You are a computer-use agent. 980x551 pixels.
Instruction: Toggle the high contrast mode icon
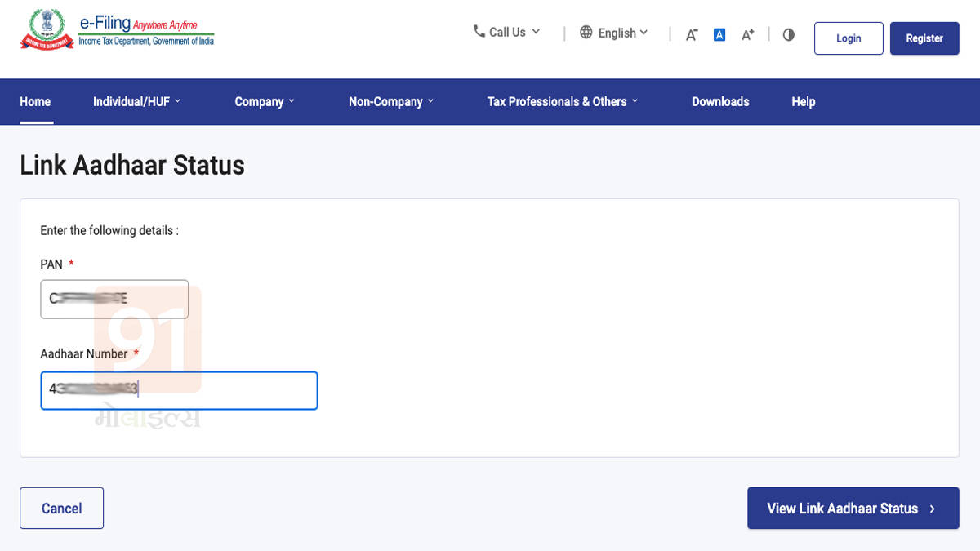(788, 35)
